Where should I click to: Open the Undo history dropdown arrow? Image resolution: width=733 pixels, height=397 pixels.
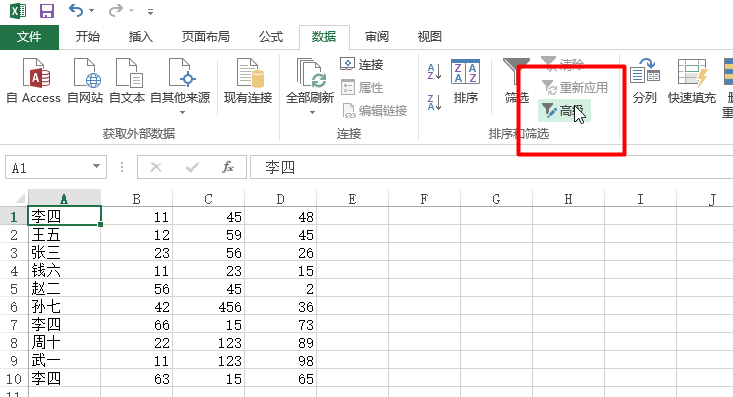click(92, 11)
